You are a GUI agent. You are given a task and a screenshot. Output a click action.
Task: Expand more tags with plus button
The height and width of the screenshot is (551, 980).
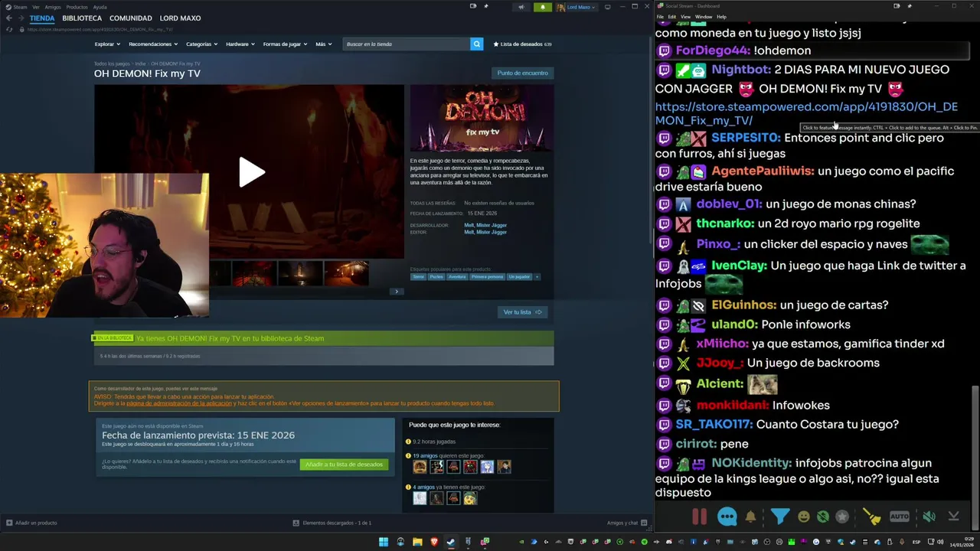(537, 276)
